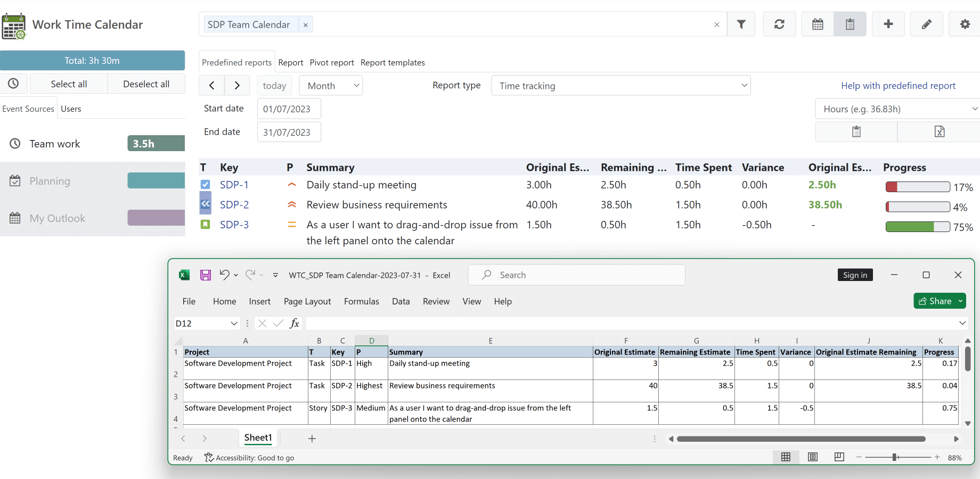Open Help with predefined report link

(897, 86)
